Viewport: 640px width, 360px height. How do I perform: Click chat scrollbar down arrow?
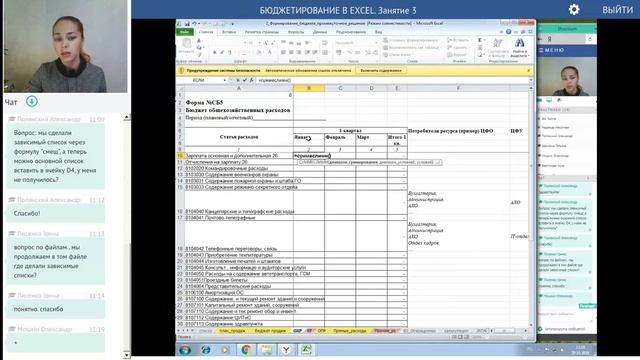pyautogui.click(x=127, y=355)
